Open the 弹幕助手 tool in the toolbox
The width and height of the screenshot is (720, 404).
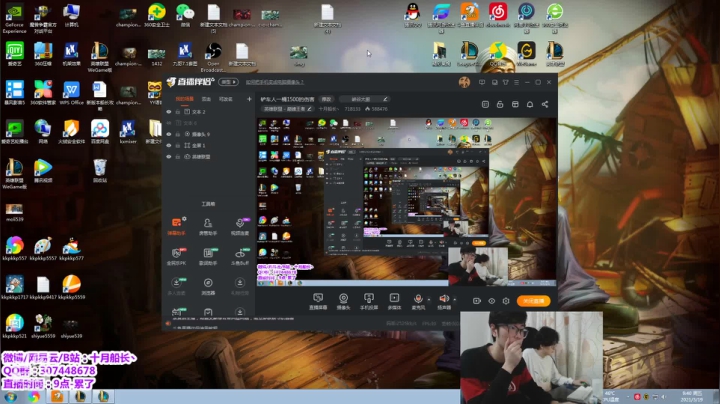(177, 226)
